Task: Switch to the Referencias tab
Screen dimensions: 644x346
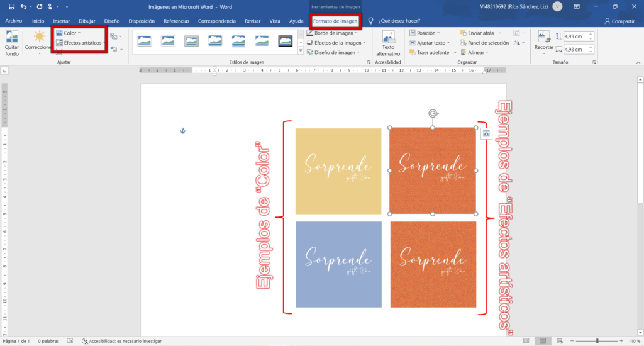Action: tap(176, 21)
